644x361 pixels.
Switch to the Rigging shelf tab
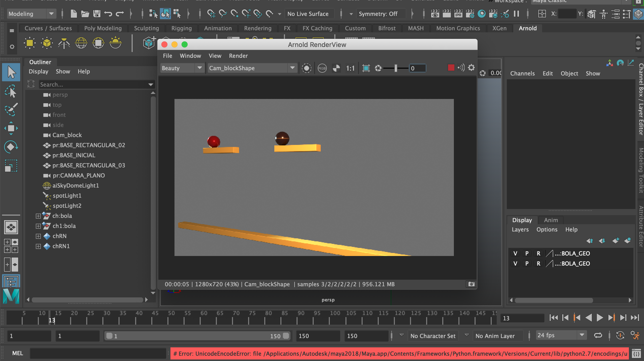(x=181, y=28)
